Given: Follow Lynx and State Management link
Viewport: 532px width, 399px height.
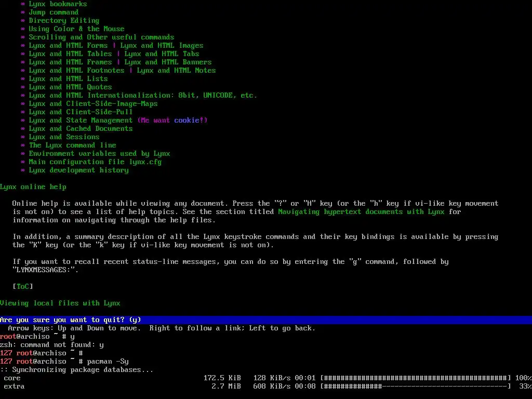Looking at the screenshot, I should click(81, 121).
